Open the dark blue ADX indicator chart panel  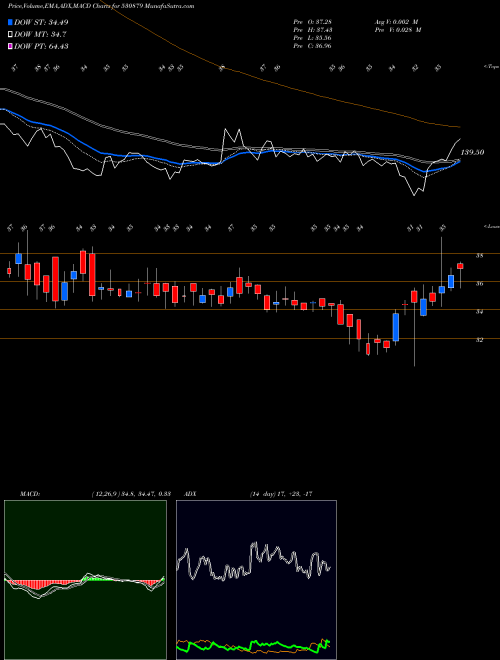click(x=256, y=580)
